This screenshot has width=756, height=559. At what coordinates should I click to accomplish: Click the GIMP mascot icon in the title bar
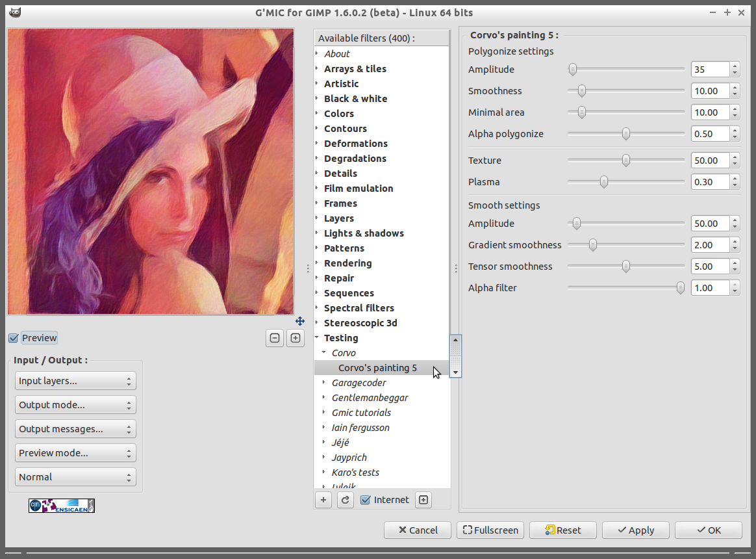point(15,12)
